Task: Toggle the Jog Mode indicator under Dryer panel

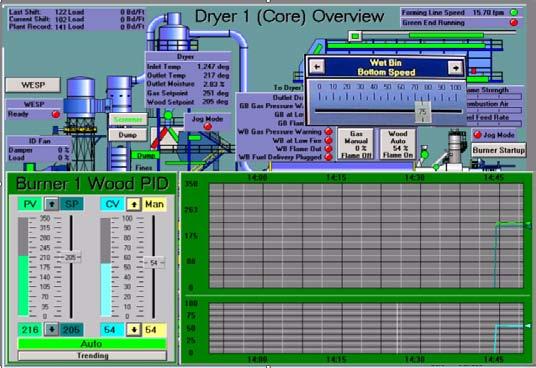Action: tap(207, 126)
